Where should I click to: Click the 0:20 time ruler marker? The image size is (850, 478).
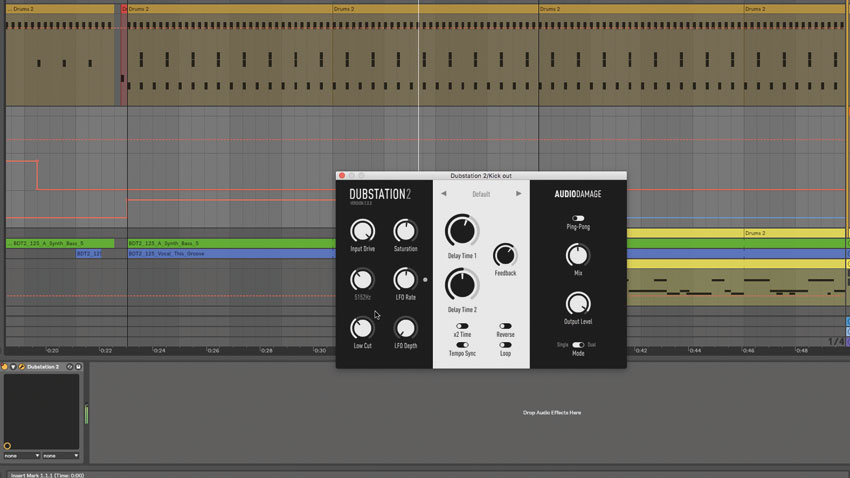[x=53, y=351]
